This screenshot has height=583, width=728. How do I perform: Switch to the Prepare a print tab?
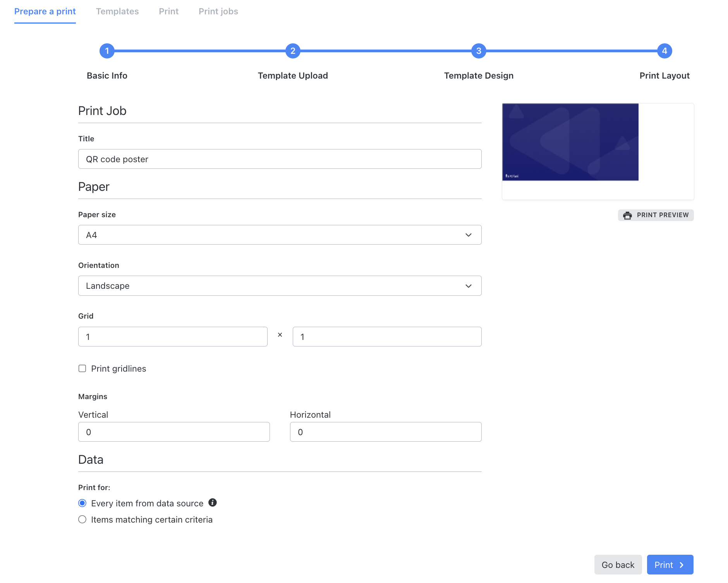coord(45,12)
